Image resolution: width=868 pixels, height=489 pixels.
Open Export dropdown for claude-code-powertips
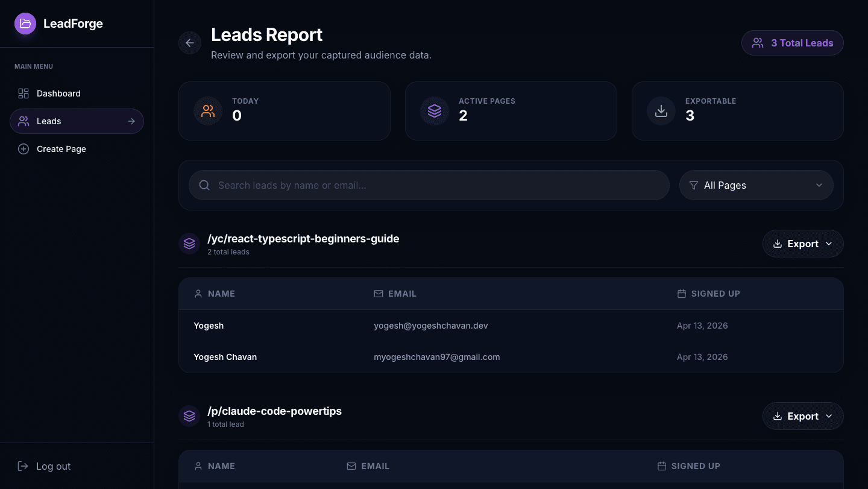pos(803,416)
